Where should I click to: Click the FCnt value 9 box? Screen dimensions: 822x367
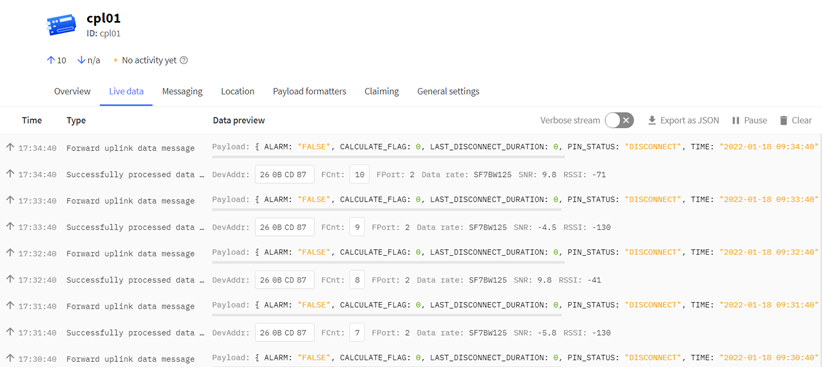tap(357, 227)
